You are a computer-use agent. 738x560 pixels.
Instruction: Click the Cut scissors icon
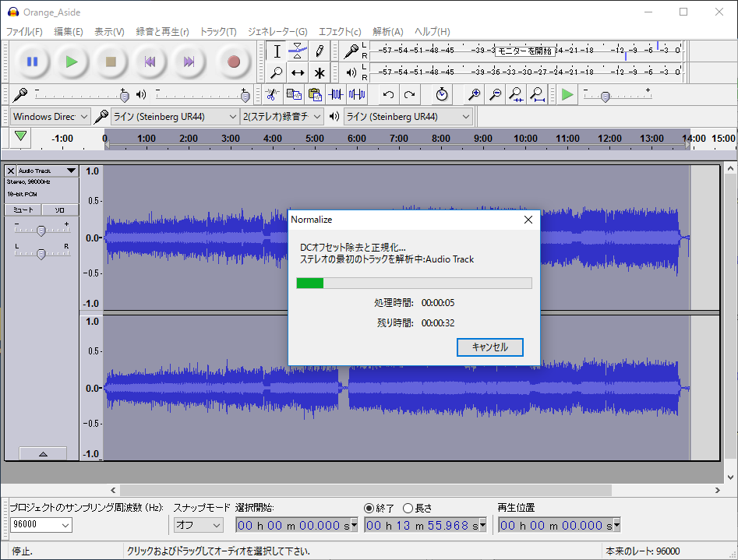(272, 94)
